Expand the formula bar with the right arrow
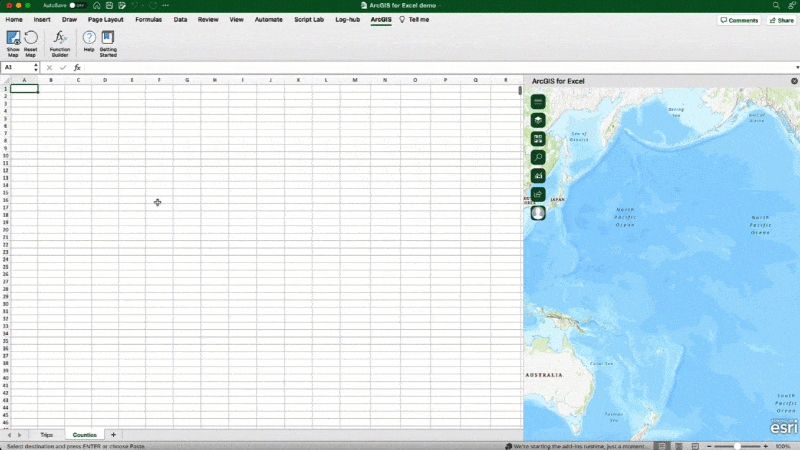 point(797,67)
